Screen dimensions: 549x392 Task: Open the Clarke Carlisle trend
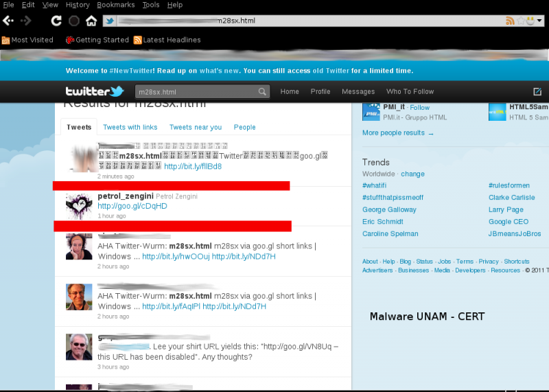tap(511, 198)
